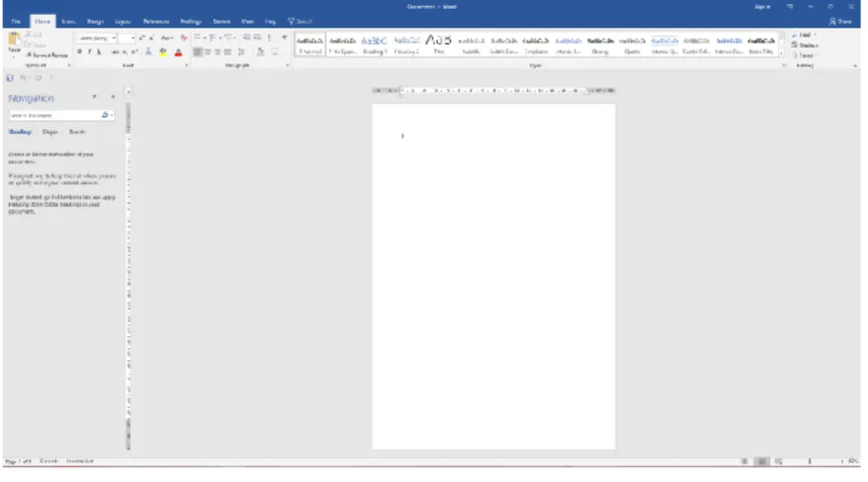Toggle Strikethrough formatting
This screenshot has height=482, width=868.
(115, 52)
